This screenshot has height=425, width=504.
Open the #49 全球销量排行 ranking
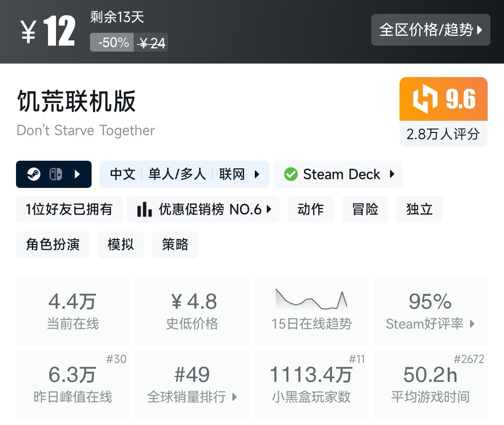(x=192, y=384)
